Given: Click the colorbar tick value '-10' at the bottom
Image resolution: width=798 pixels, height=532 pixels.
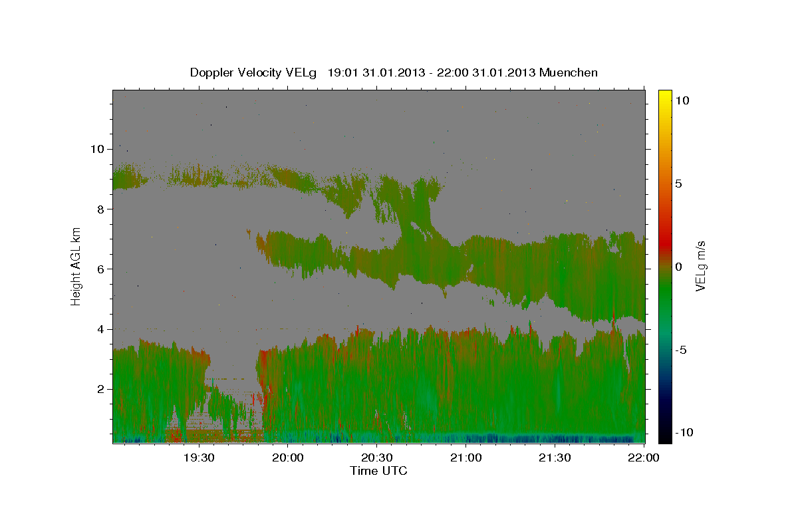Looking at the screenshot, I should [x=685, y=433].
